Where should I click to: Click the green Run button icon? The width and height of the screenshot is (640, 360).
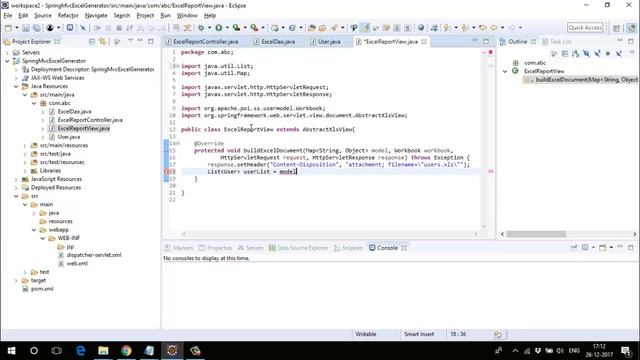(219, 28)
